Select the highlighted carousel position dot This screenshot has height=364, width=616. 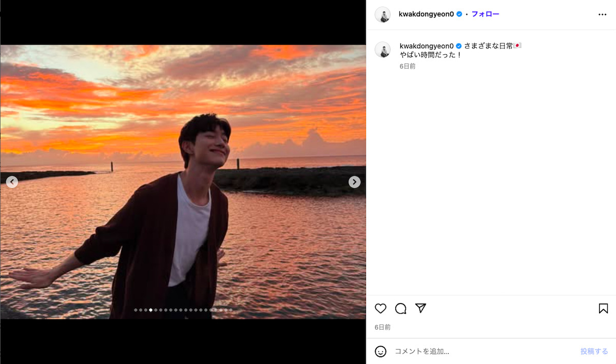click(x=150, y=310)
